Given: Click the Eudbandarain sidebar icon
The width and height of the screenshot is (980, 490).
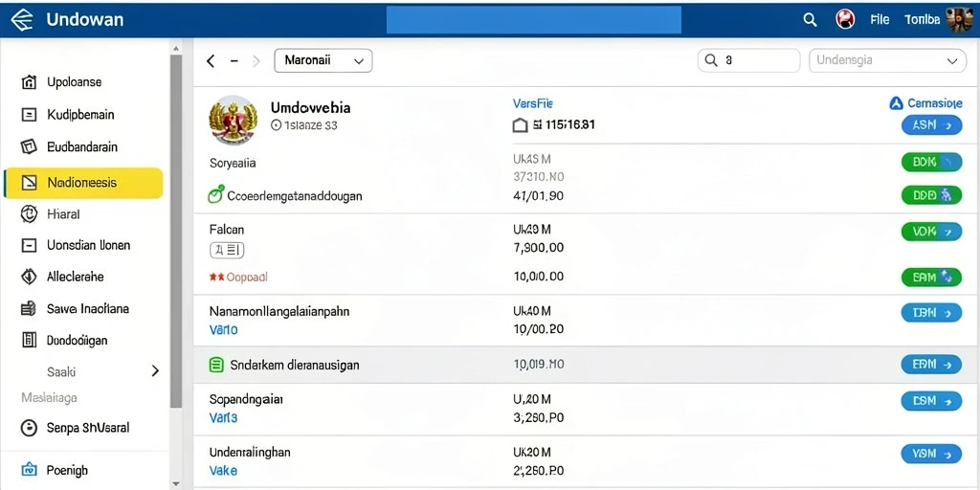Looking at the screenshot, I should coord(29,146).
